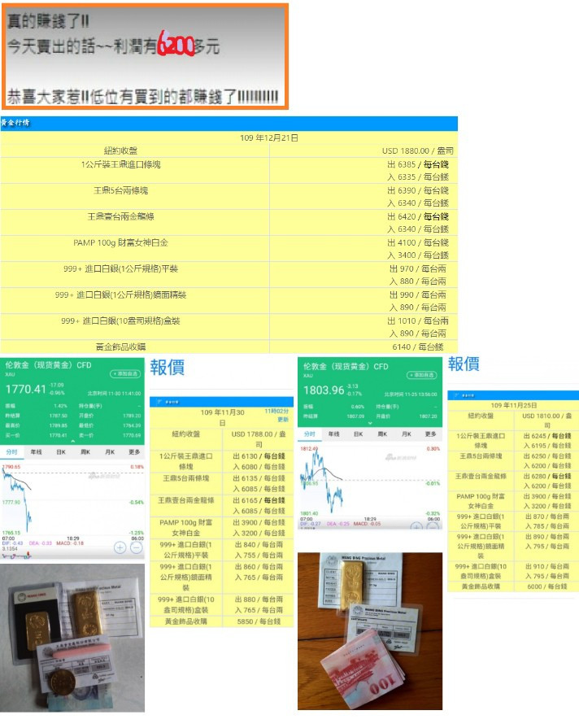The image size is (579, 728).
Task: Zoom in on the 1770.41 gold chart
Action: pos(120,548)
